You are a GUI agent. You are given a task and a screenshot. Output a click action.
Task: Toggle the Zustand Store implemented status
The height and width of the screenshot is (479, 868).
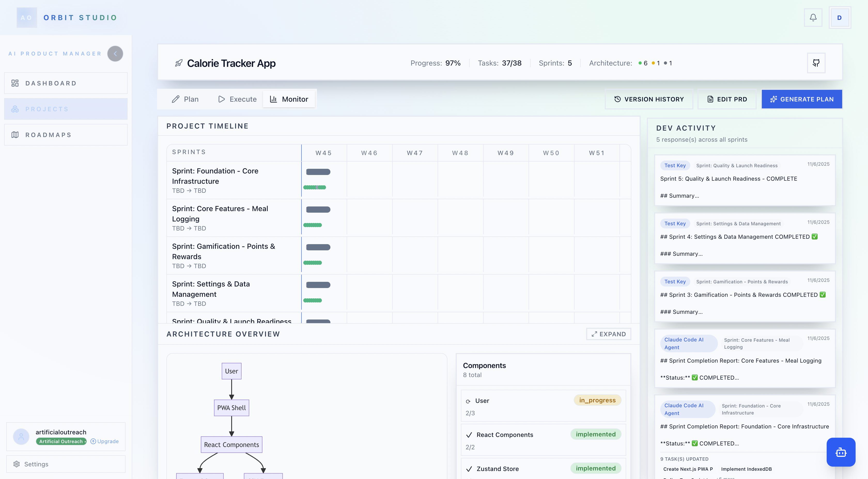[x=596, y=468]
